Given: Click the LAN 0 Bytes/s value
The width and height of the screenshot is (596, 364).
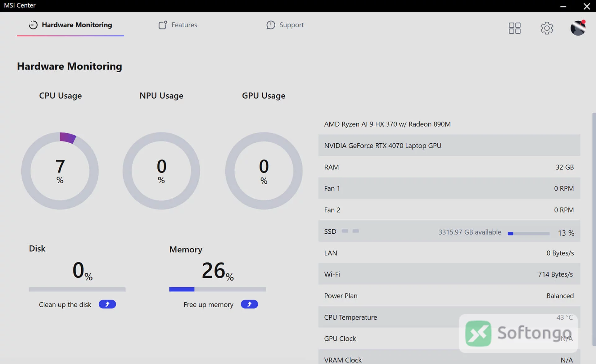Looking at the screenshot, I should (560, 253).
